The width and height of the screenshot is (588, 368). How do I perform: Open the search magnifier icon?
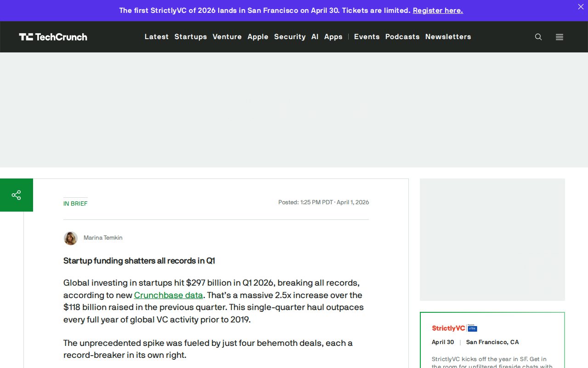[x=538, y=37]
